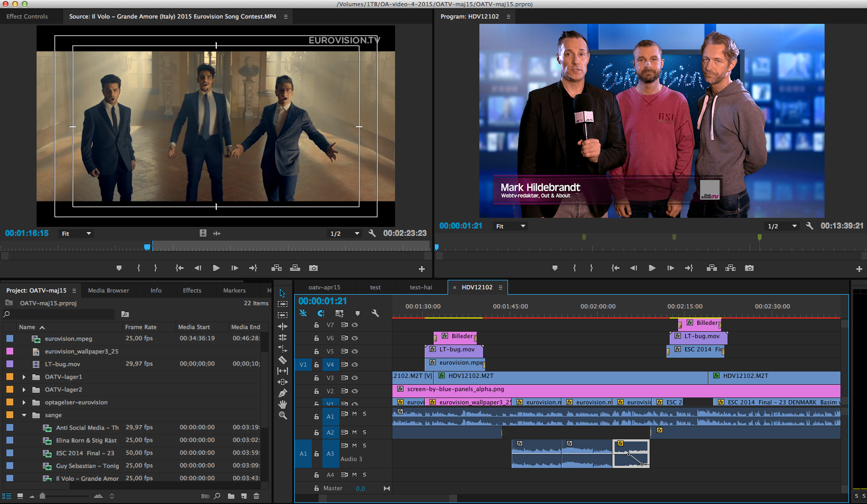The image size is (867, 504).
Task: Open the Markers tab
Action: (234, 290)
